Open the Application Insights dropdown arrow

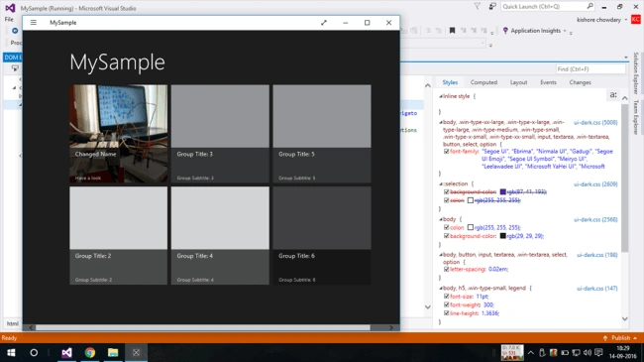tap(565, 31)
